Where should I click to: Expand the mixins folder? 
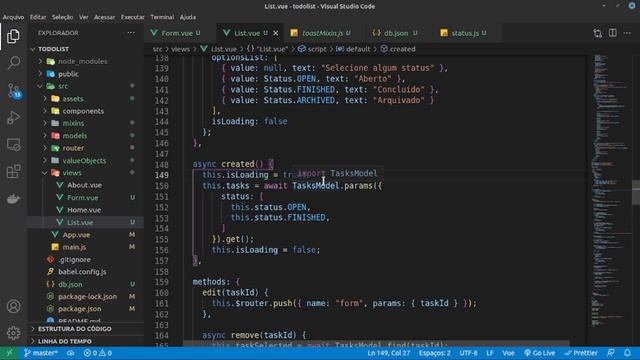point(86,123)
